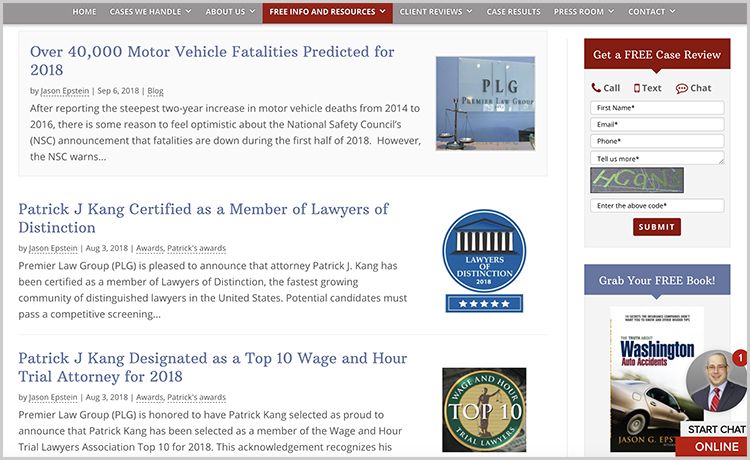The image size is (750, 460).
Task: Open the HOME menu item
Action: pos(84,11)
